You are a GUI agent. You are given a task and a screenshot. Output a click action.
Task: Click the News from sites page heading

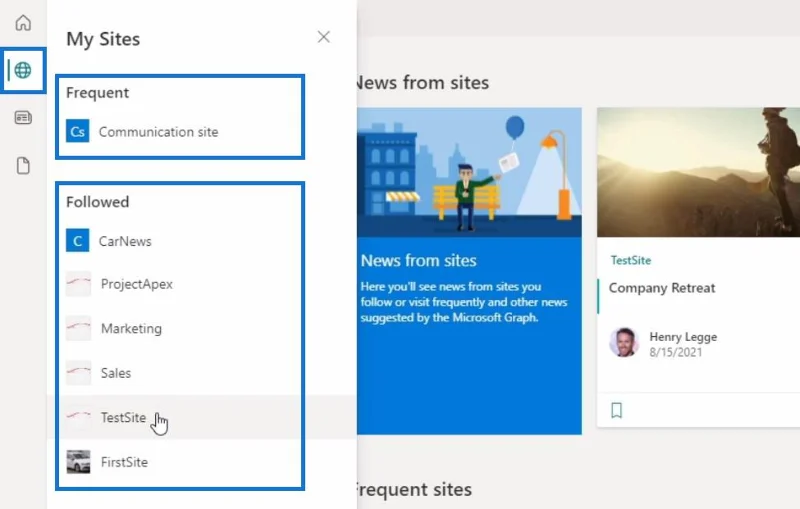[x=423, y=83]
